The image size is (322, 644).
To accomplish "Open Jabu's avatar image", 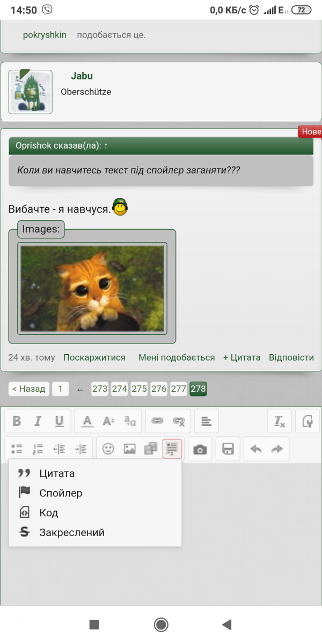I will pyautogui.click(x=31, y=92).
